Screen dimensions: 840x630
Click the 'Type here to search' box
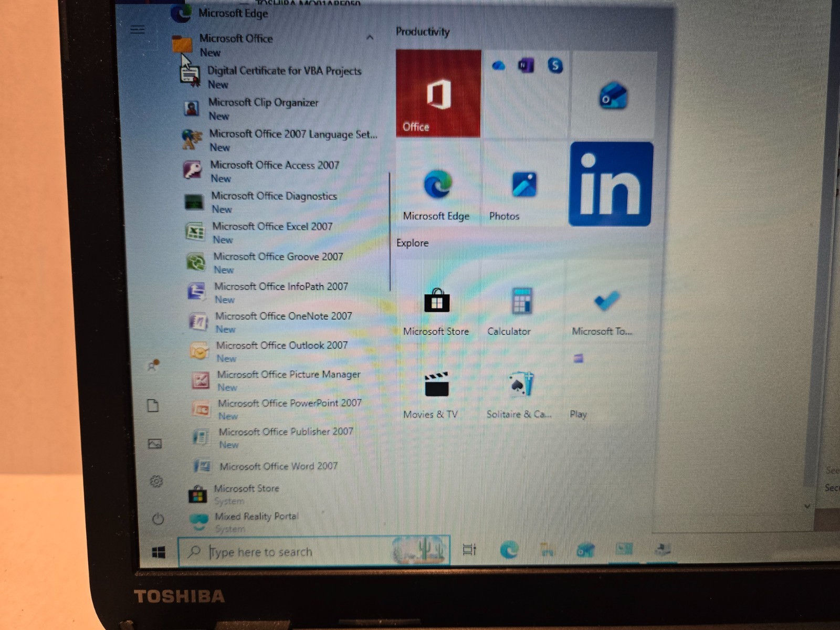pos(314,551)
